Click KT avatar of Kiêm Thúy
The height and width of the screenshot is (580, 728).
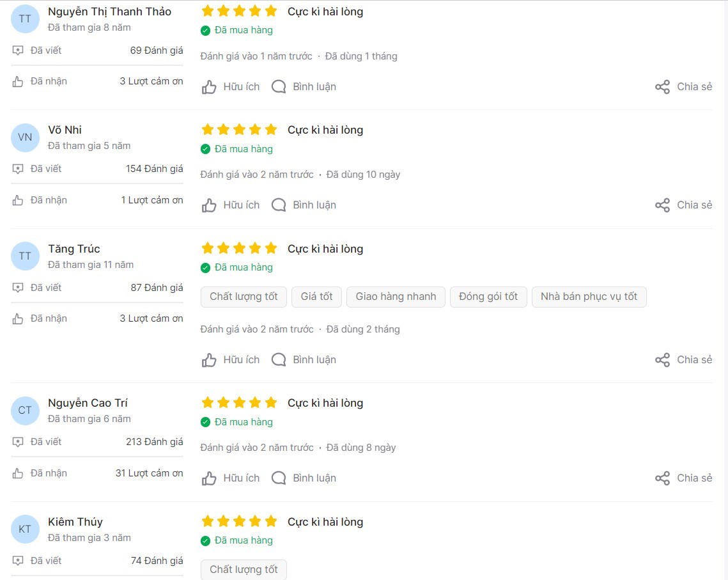coord(25,529)
